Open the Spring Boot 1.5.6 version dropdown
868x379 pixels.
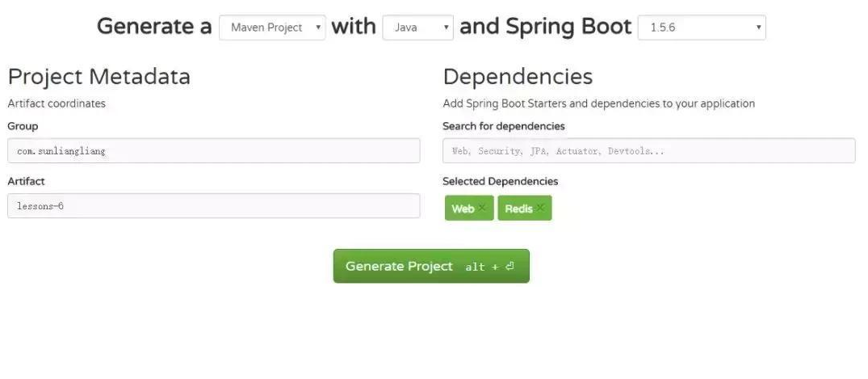pos(701,27)
